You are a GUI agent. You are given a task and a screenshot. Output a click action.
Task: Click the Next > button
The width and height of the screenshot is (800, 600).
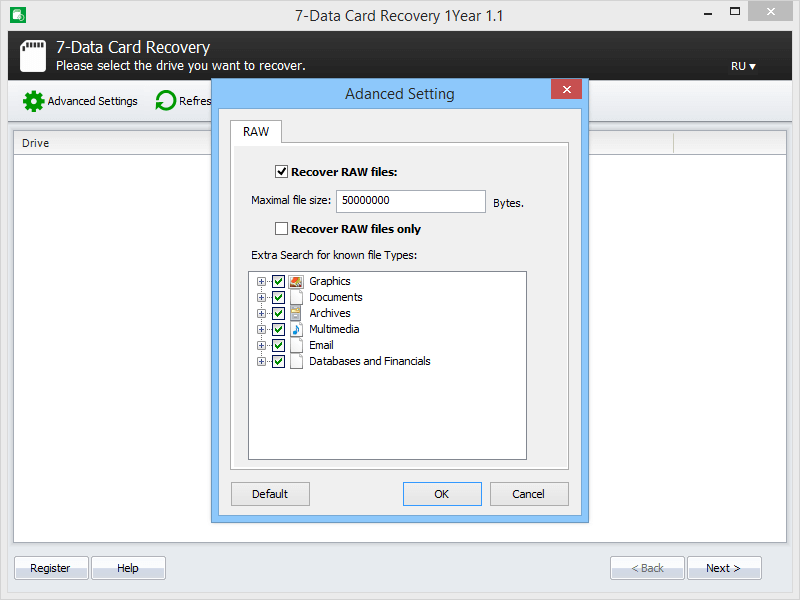pos(724,568)
